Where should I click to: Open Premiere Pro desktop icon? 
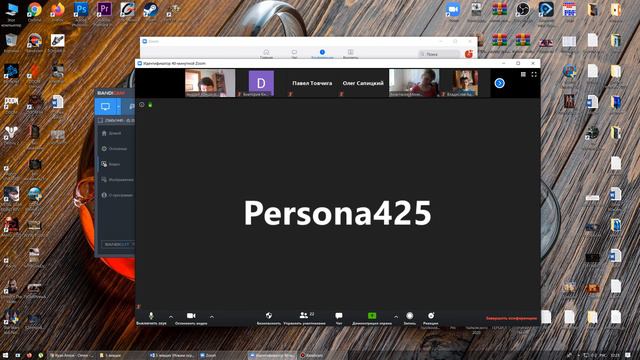point(104,11)
